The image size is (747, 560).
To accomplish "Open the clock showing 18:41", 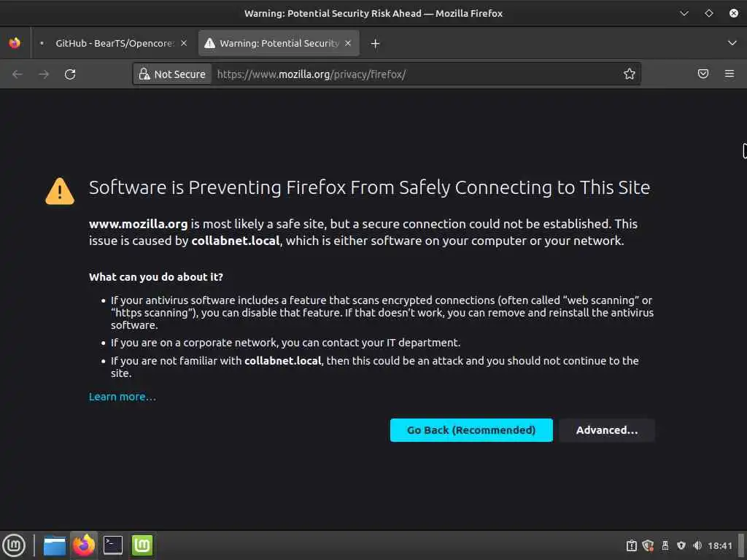I will pos(720,545).
